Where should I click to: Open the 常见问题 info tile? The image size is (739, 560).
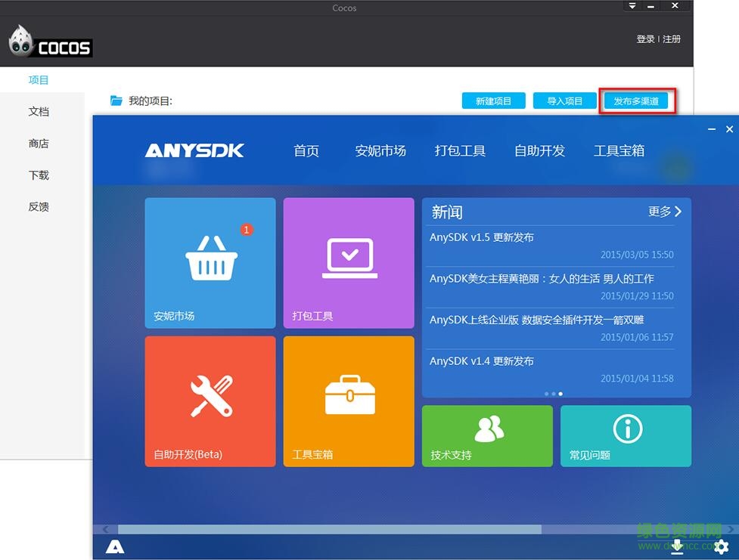point(626,435)
